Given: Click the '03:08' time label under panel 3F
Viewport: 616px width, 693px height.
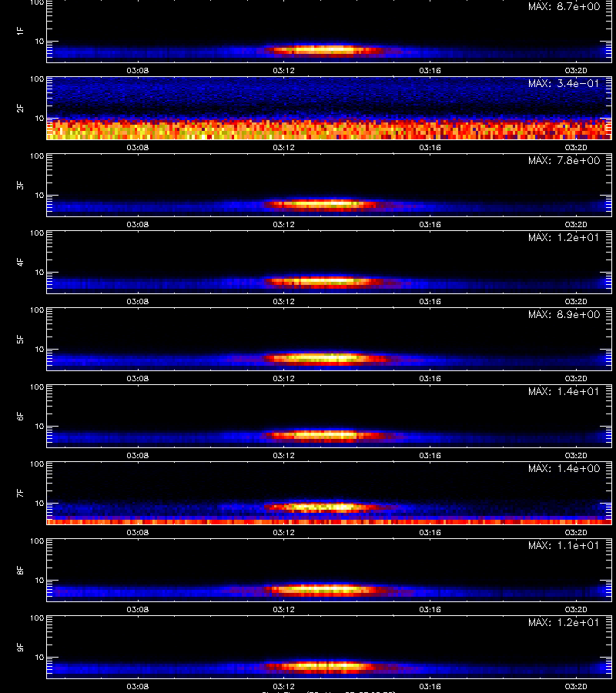Looking at the screenshot, I should pyautogui.click(x=137, y=224).
